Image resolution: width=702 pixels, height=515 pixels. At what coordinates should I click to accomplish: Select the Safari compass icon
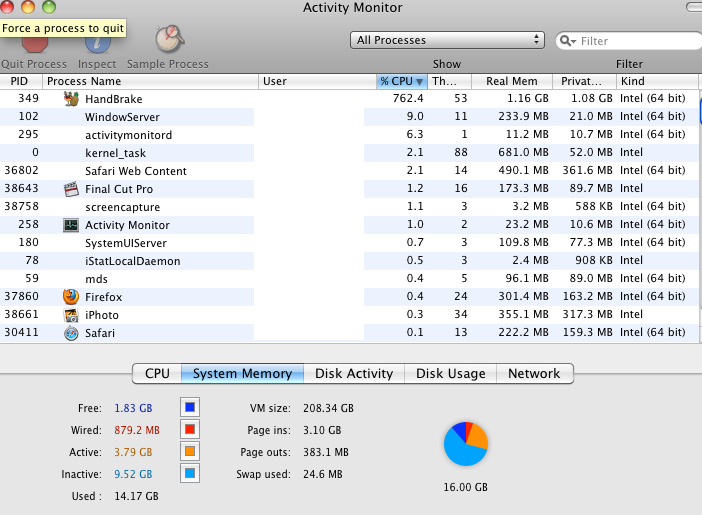[x=71, y=333]
